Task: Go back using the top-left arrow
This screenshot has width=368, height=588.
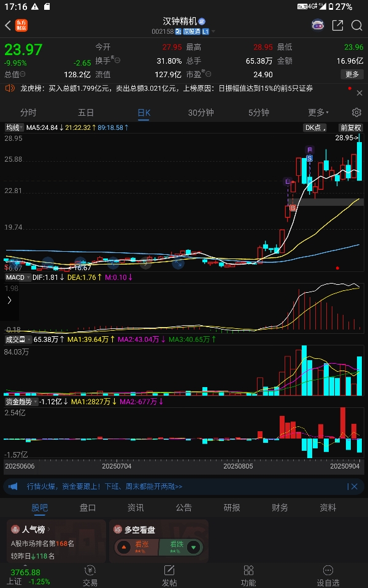Action: coord(8,26)
